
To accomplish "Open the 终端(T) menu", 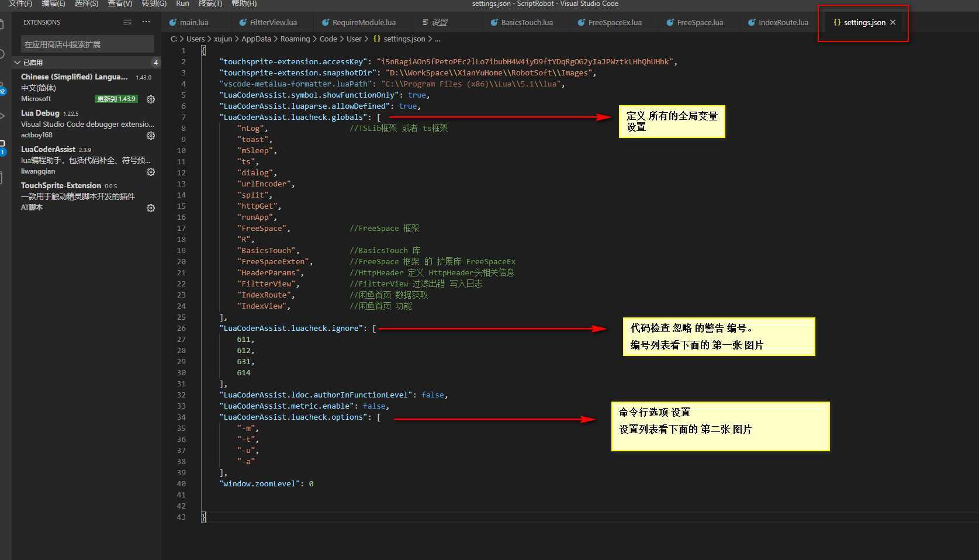I will tap(210, 4).
